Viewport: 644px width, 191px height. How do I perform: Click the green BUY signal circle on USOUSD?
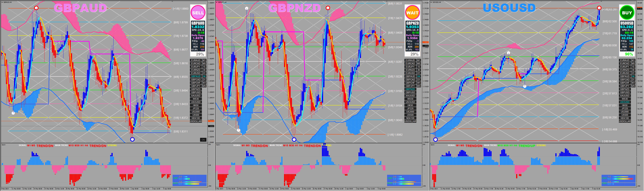[x=627, y=13]
